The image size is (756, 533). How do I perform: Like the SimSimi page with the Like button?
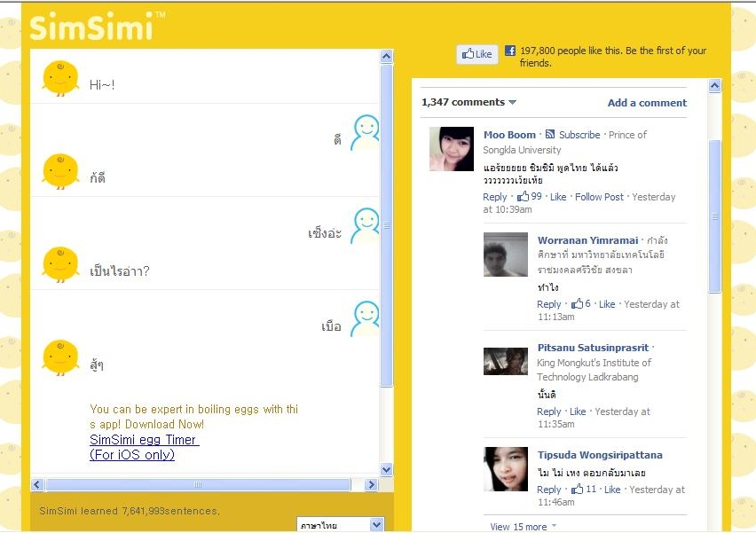tap(476, 53)
